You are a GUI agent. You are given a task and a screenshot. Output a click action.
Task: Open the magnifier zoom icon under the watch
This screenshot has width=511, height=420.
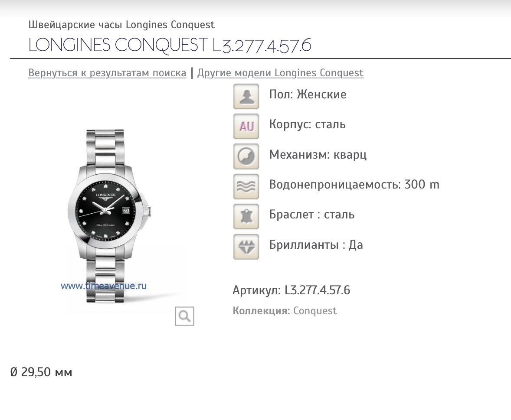click(184, 316)
